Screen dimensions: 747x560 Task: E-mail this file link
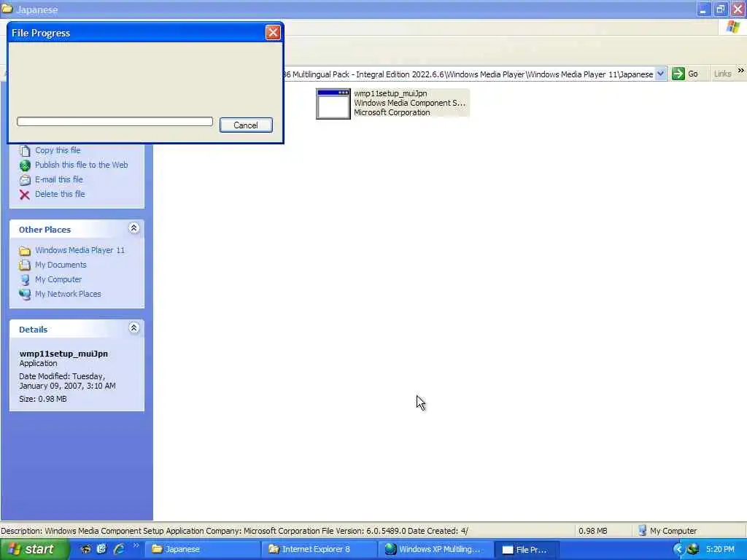click(59, 179)
